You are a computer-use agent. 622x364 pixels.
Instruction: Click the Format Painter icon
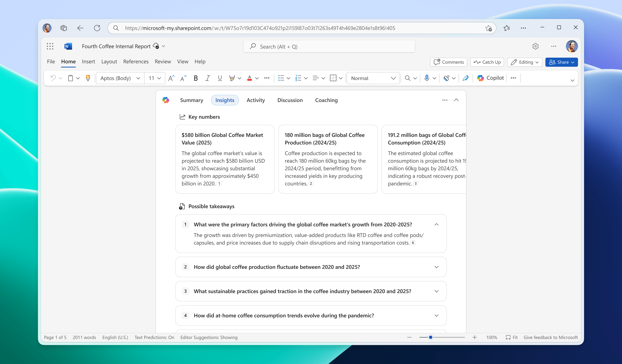click(88, 78)
